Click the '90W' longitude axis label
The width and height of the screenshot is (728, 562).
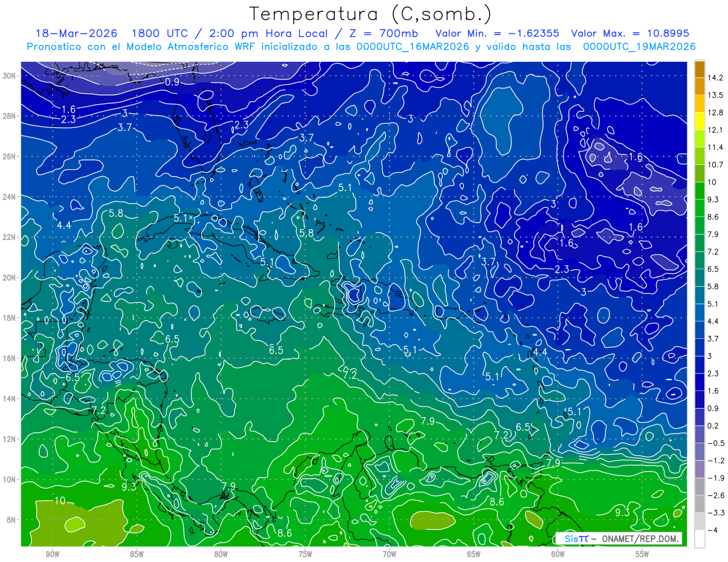(x=52, y=555)
